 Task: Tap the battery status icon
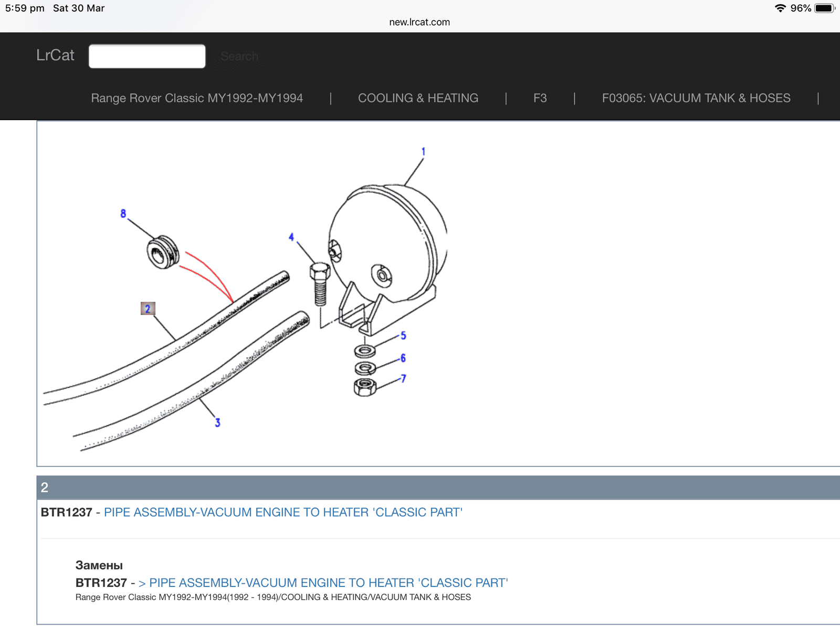825,8
